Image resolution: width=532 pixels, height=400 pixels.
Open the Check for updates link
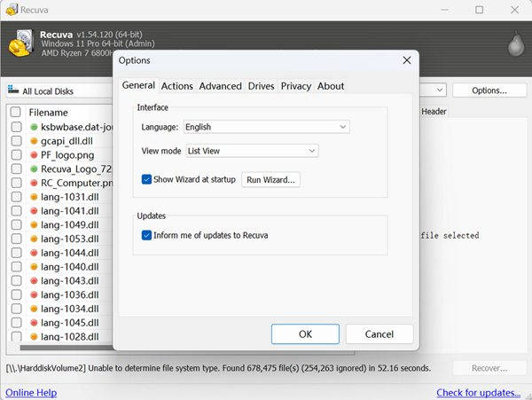click(x=478, y=393)
